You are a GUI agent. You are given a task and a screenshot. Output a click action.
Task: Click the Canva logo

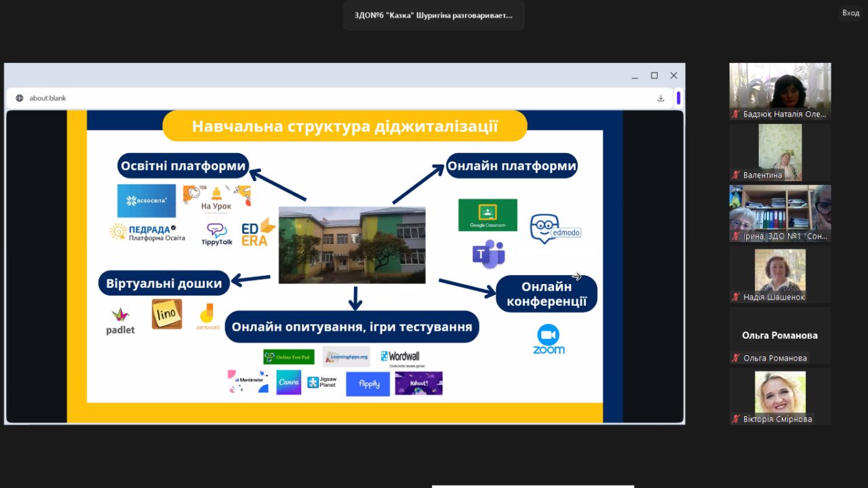point(289,382)
